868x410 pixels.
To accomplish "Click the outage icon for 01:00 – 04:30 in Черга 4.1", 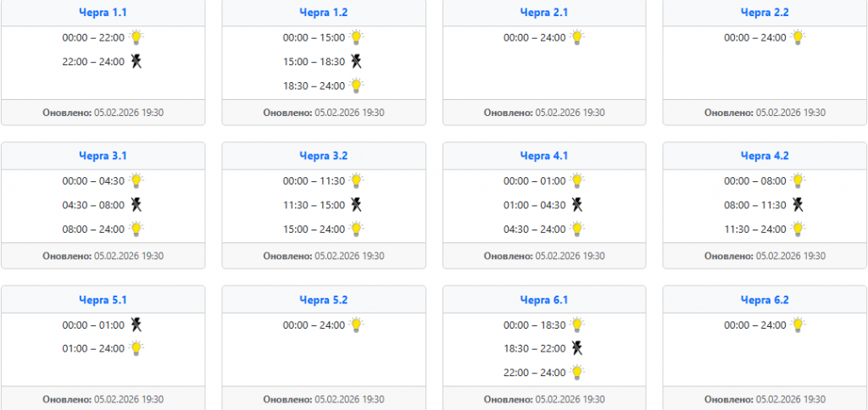I will pos(577,204).
